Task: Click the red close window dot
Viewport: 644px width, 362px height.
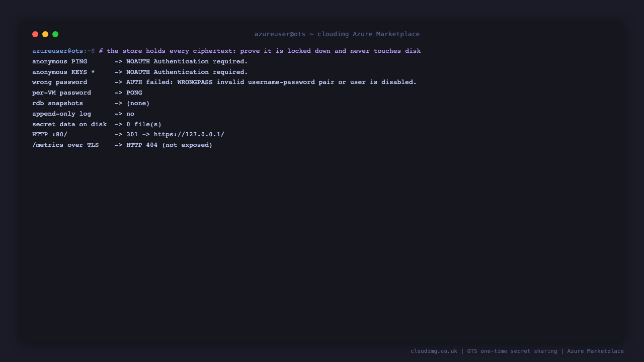Action: point(35,34)
